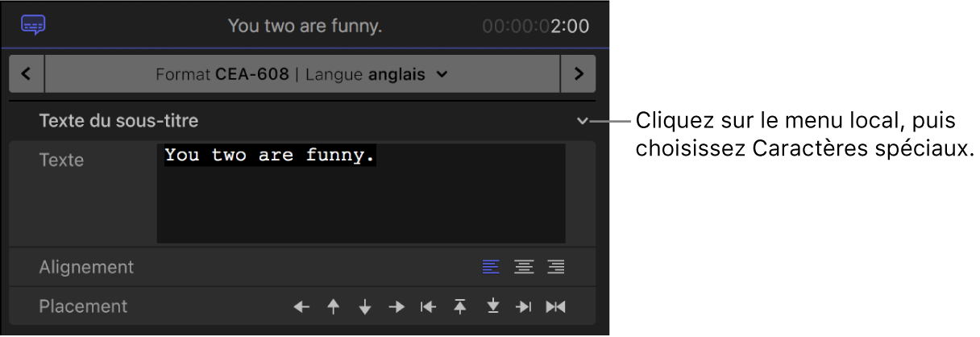This screenshot has height=337, width=980.
Task: Move caption right with the right arrow
Action: [397, 306]
